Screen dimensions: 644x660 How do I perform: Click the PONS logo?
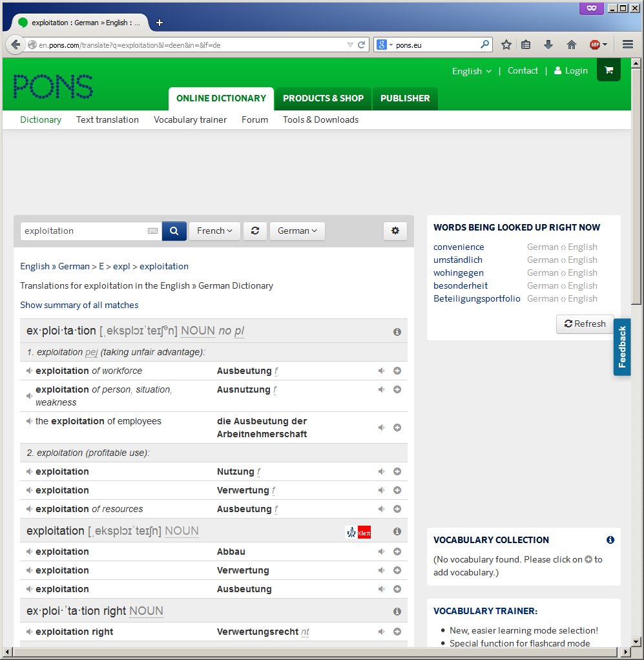(x=53, y=87)
